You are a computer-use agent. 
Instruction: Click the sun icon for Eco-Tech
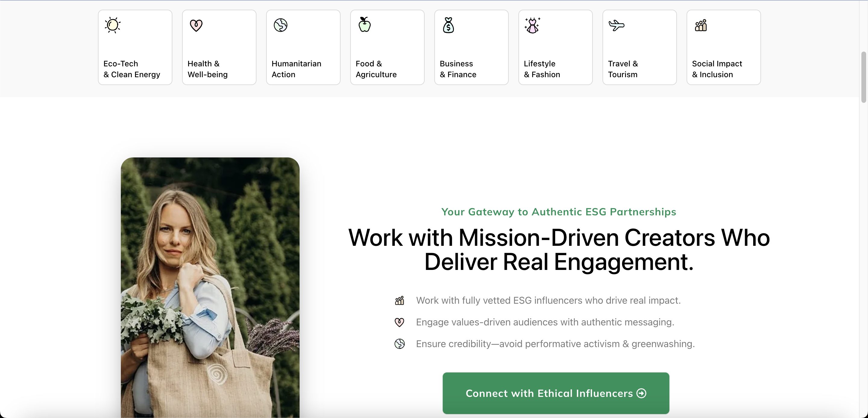[x=112, y=25]
